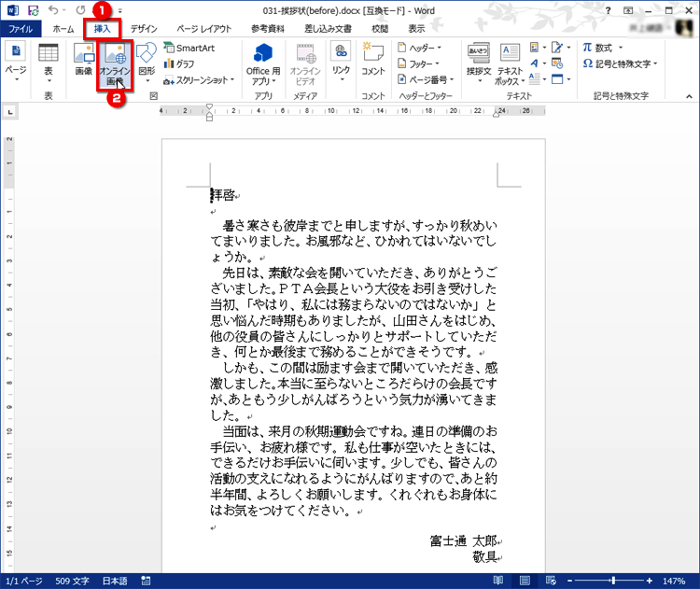Open the 数式 equation menu
The height and width of the screenshot is (589, 700).
click(602, 48)
